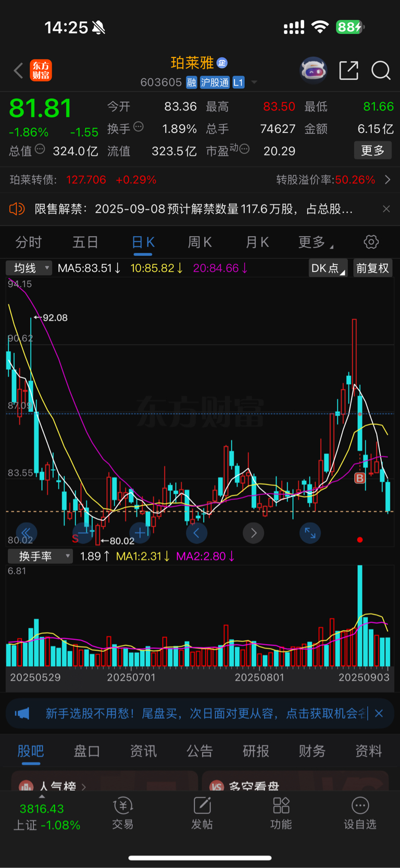Open the 均线 indicator dropdown
Image resolution: width=400 pixels, height=868 pixels.
29,268
